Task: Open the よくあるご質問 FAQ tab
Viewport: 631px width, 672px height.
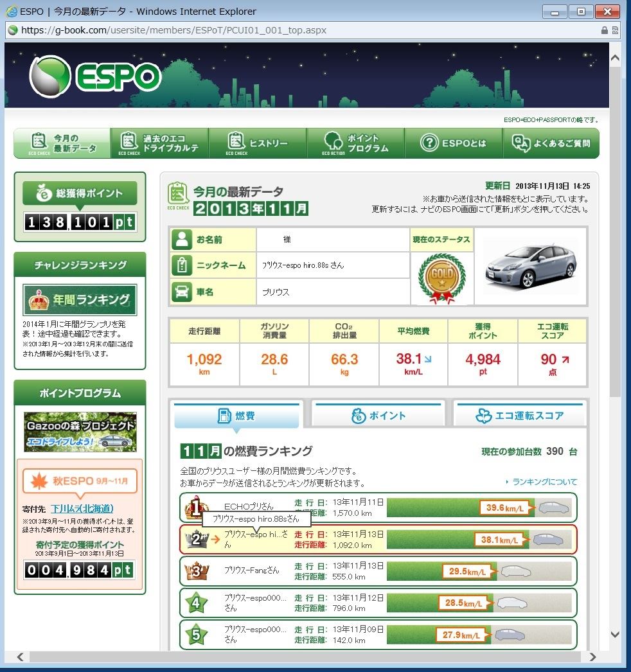Action: click(551, 143)
